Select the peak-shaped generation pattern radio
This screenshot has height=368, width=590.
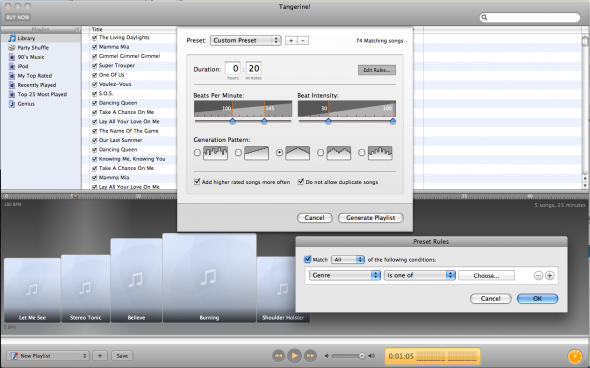(279, 153)
